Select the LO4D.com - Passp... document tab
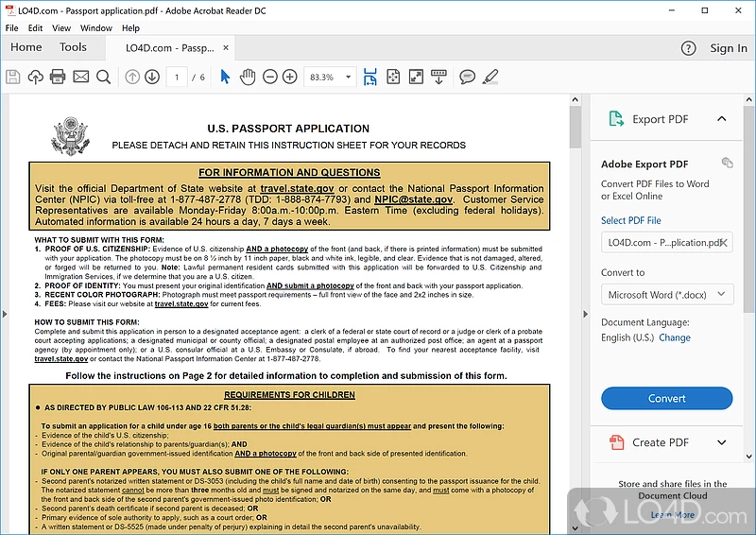Image resolution: width=756 pixels, height=535 pixels. [169, 48]
